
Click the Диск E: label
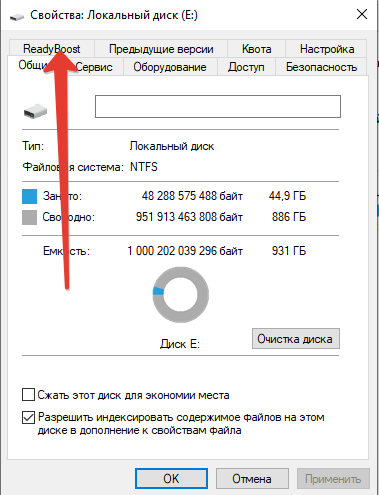pyautogui.click(x=180, y=344)
